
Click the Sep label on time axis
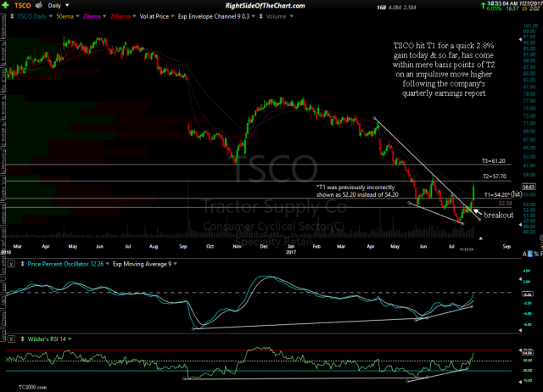(x=507, y=246)
